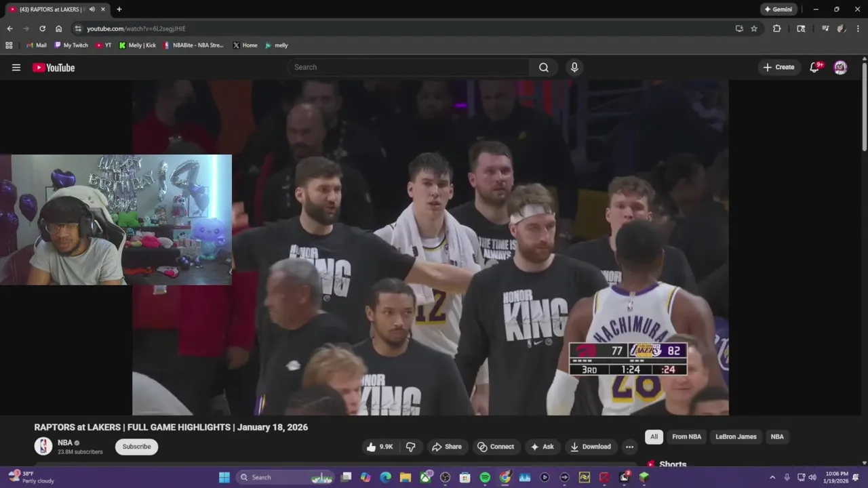The image size is (868, 488).
Task: Open the media controls button in toolbar
Action: [825, 28]
